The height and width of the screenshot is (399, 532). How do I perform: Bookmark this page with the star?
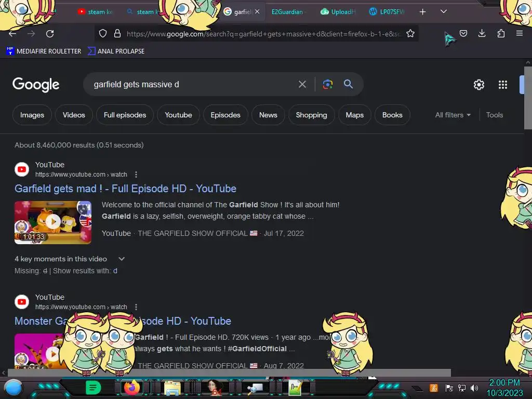click(x=410, y=33)
